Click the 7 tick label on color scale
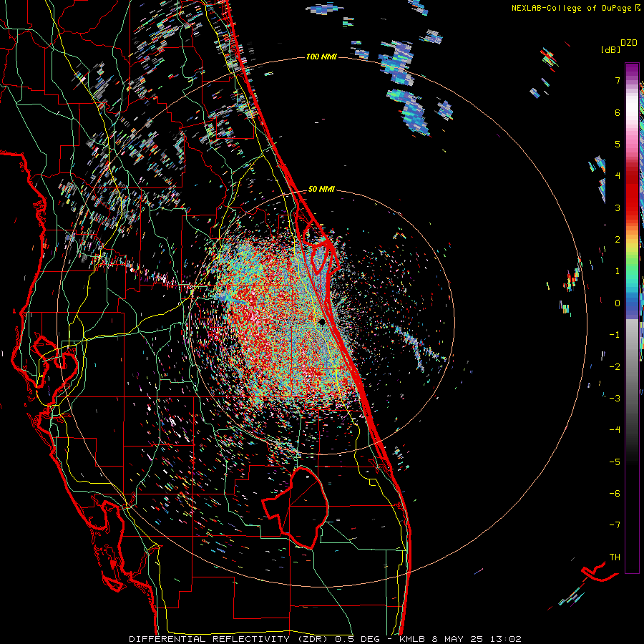The width and height of the screenshot is (644, 644). pyautogui.click(x=618, y=80)
